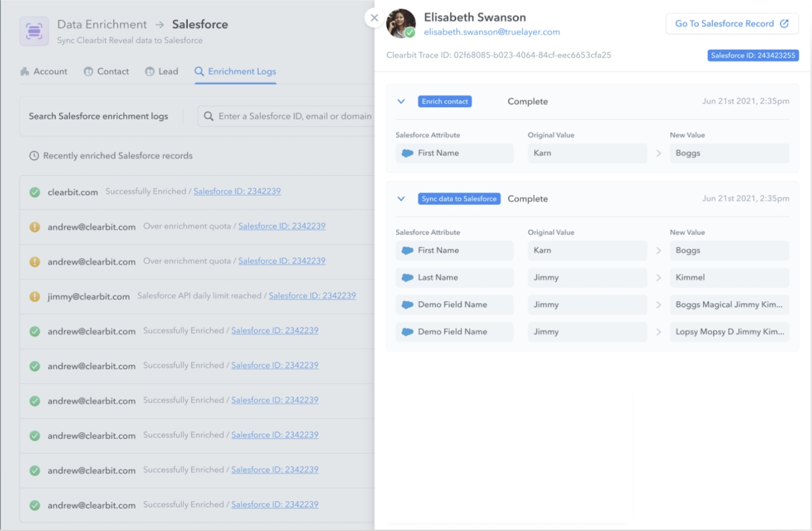812x531 pixels.
Task: Click the clearbit.com log entry
Action: (x=197, y=192)
